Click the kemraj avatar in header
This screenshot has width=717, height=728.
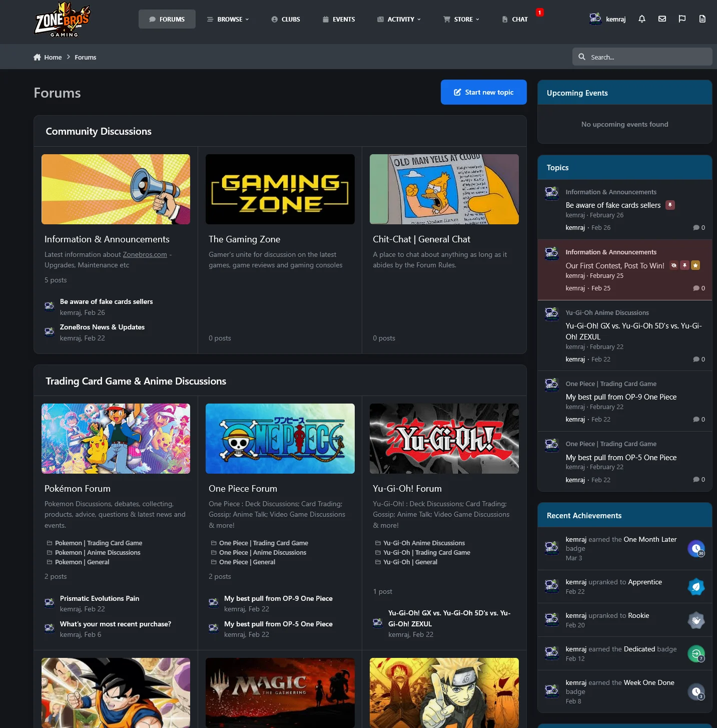tap(595, 19)
